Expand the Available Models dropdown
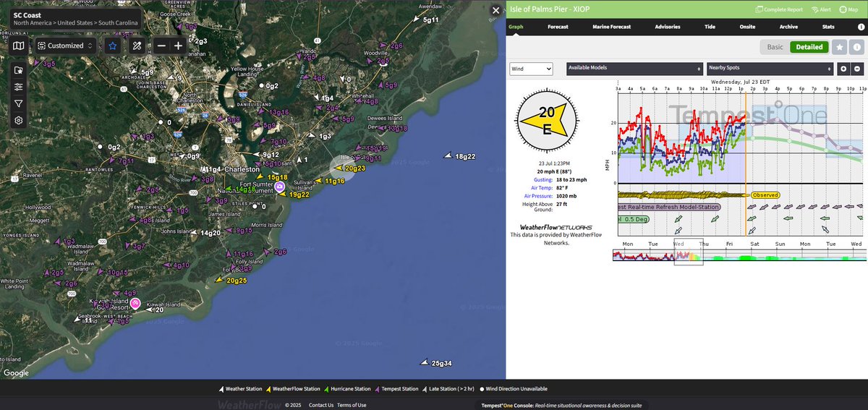 pos(634,69)
